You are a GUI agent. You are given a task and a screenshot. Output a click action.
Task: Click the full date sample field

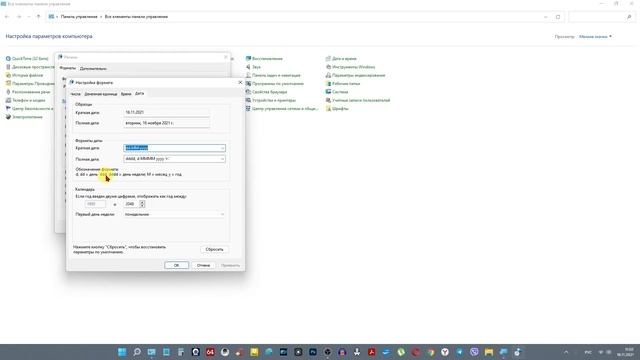tap(167, 123)
